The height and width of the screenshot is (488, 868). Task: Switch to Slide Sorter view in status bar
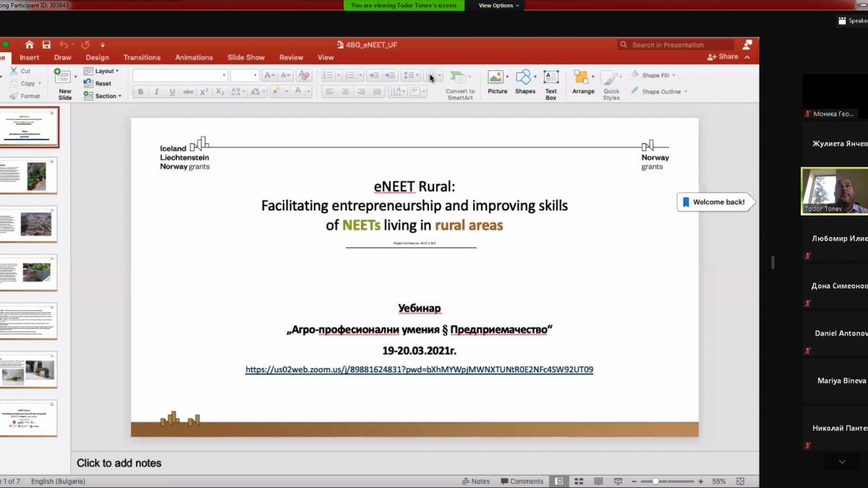point(579,481)
